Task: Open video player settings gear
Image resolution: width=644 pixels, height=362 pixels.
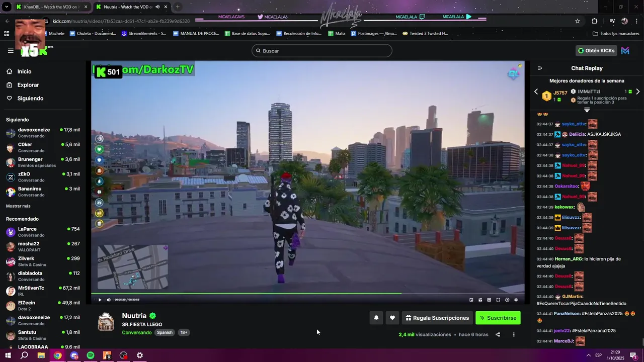Action: click(516, 300)
